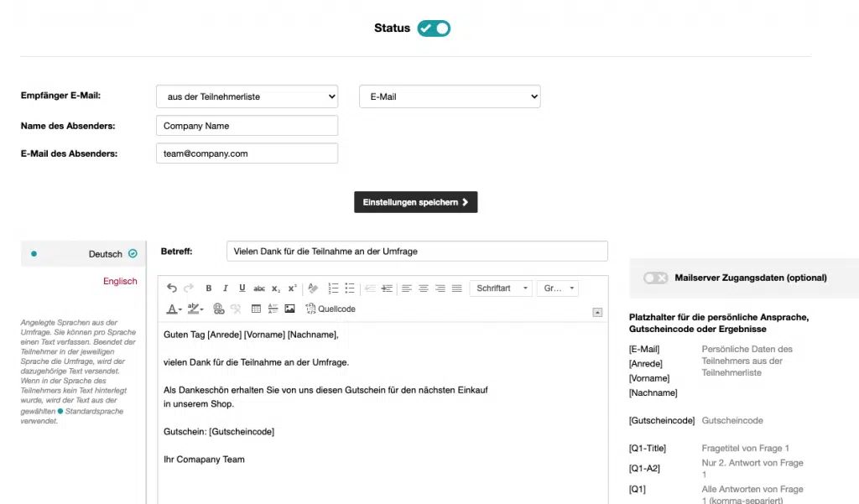Toggle italic formatting
This screenshot has height=504, width=859.
[x=225, y=288]
